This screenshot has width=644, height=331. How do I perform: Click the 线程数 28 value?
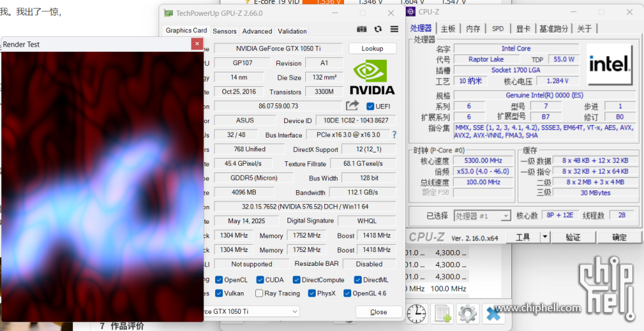[622, 215]
